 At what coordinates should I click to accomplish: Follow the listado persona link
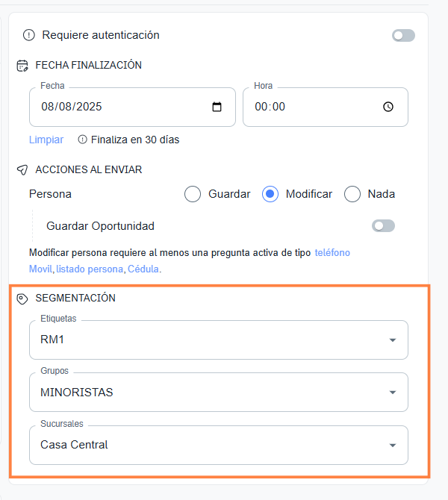point(90,269)
